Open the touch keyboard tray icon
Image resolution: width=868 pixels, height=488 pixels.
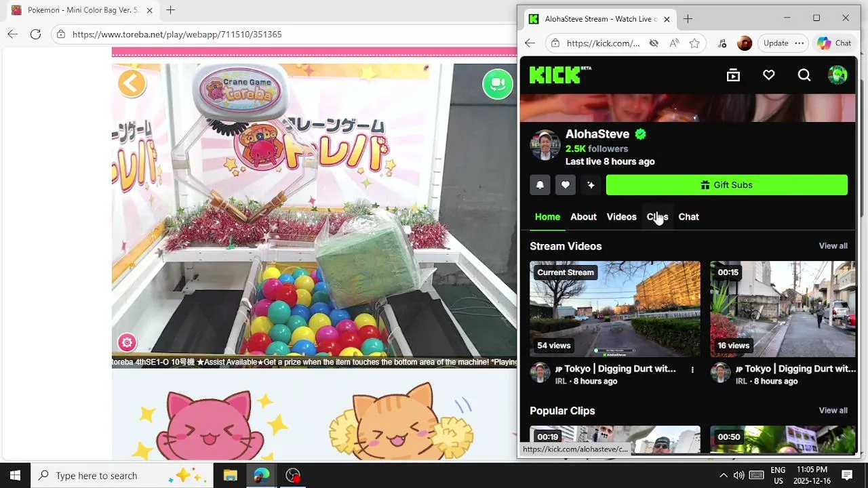pyautogui.click(x=757, y=475)
